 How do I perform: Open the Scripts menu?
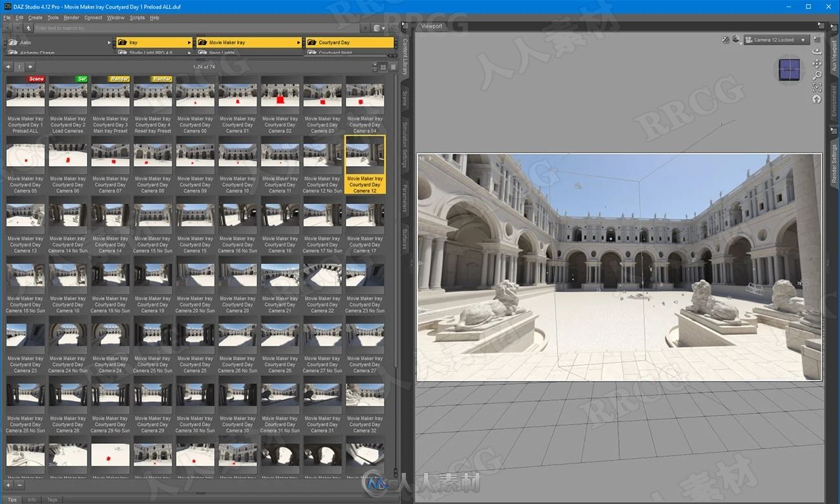point(137,17)
